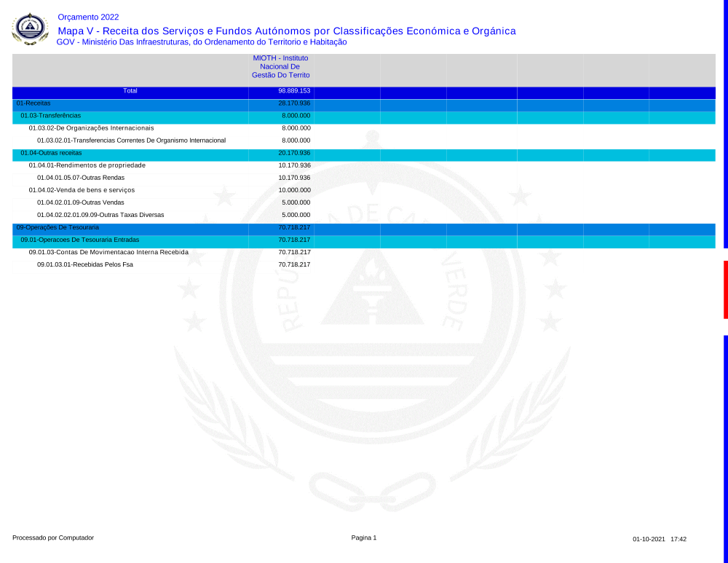Click the red bar on right edge

pos(725,289)
